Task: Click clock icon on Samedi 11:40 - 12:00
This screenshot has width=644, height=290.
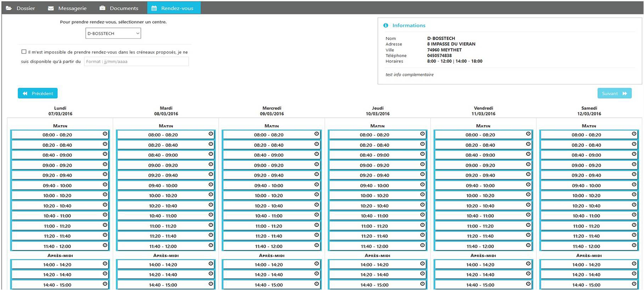Action: pyautogui.click(x=634, y=245)
